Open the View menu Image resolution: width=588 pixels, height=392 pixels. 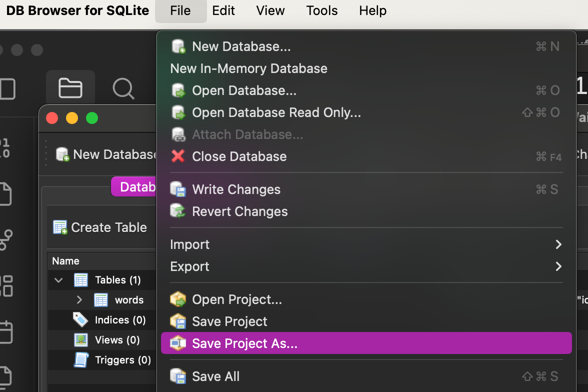click(270, 10)
